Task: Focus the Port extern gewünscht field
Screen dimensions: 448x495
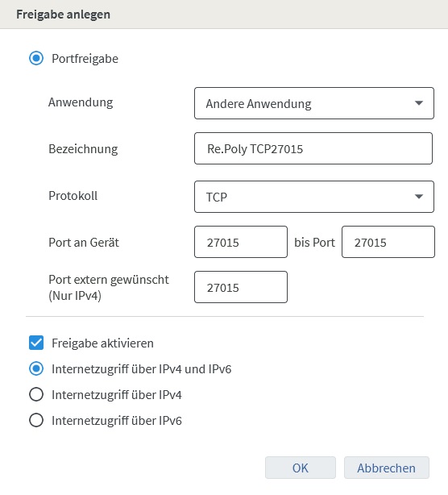Action: [241, 287]
